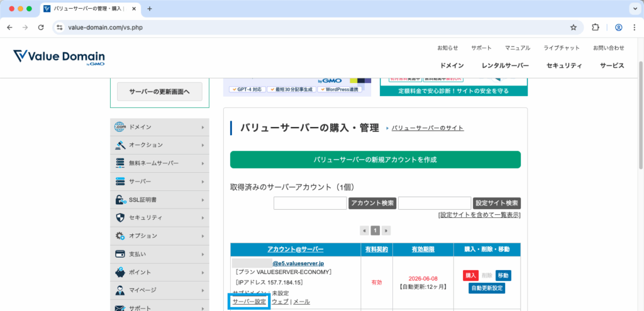Click the SSL証明書 lock icon
The width and height of the screenshot is (644, 311).
(120, 200)
